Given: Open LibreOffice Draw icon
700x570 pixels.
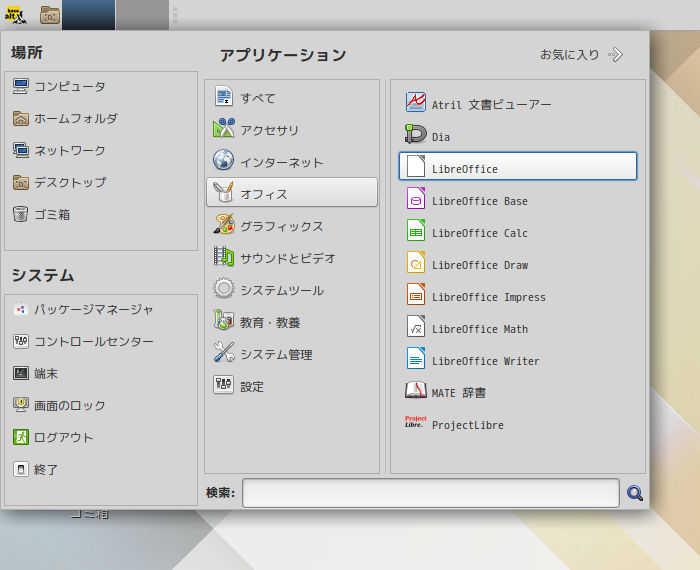Looking at the screenshot, I should [416, 262].
